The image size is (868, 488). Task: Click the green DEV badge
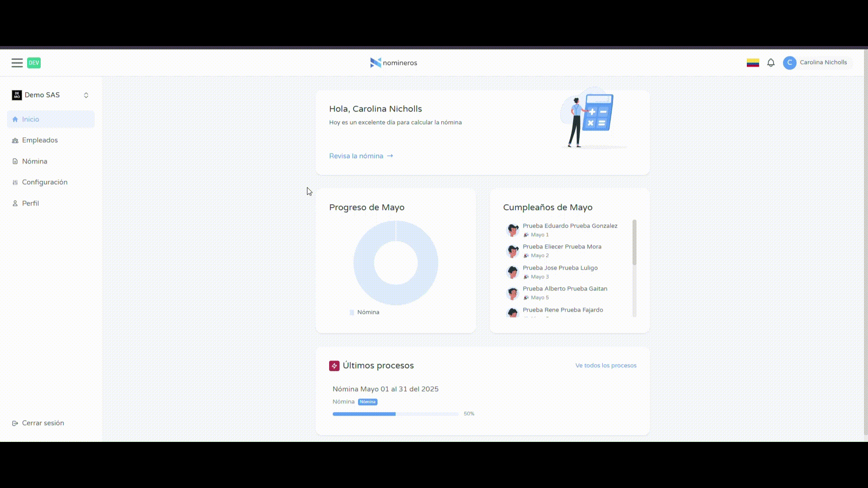34,63
